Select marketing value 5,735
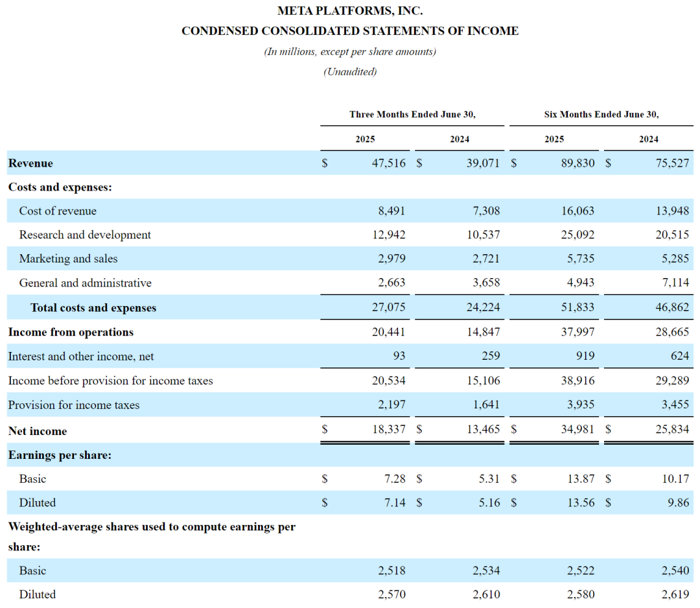700x608 pixels. pyautogui.click(x=581, y=259)
